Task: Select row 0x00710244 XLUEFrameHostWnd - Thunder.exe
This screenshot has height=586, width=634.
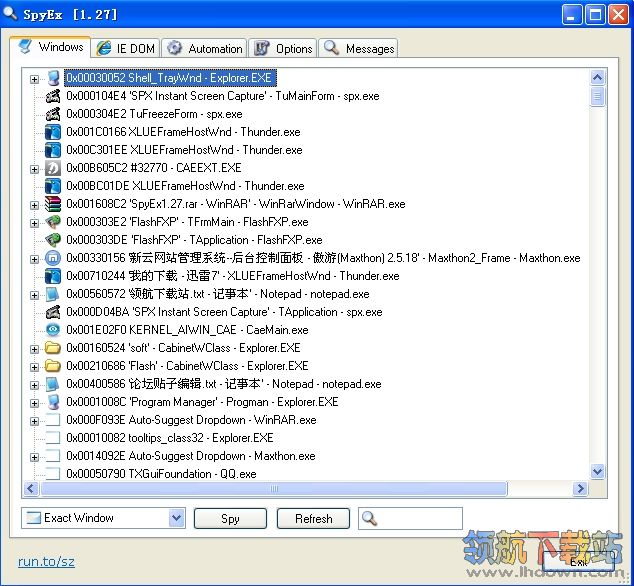Action: tap(232, 276)
